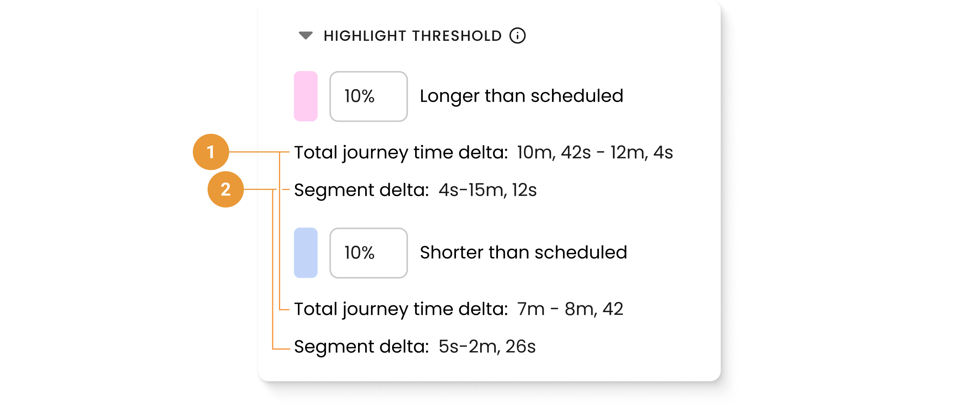
Task: Focus the 10% field for Longer than scheduled
Action: click(x=368, y=96)
